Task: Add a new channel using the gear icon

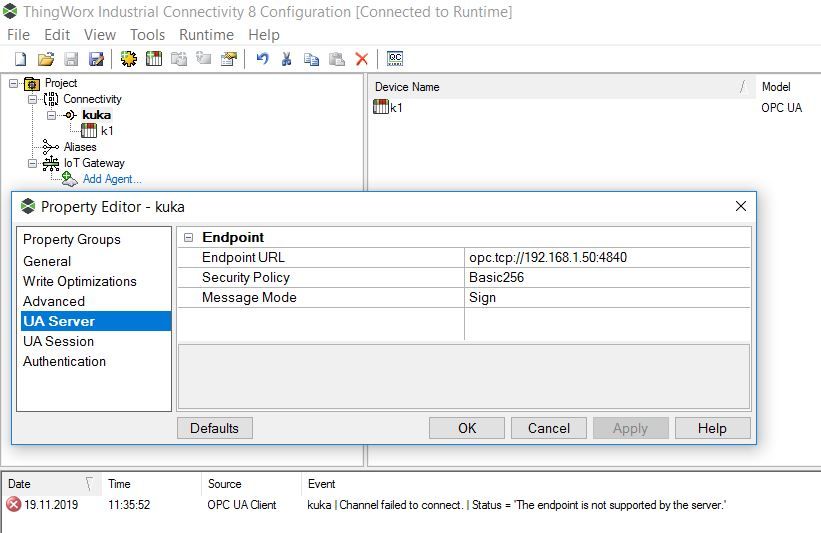Action: tap(128, 59)
